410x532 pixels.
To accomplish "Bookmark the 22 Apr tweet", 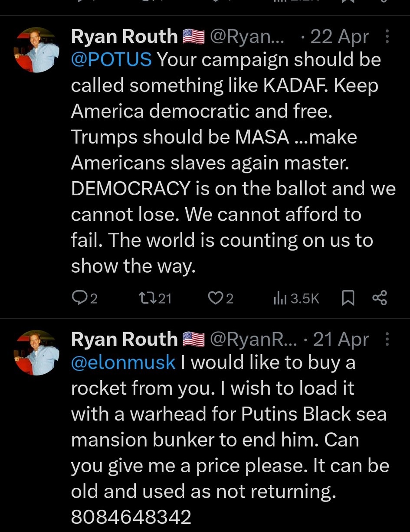I will [x=348, y=298].
